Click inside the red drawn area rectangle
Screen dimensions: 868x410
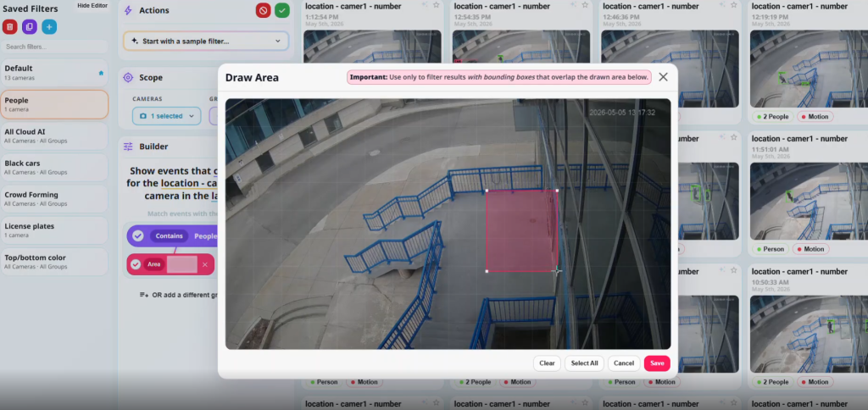pyautogui.click(x=521, y=230)
